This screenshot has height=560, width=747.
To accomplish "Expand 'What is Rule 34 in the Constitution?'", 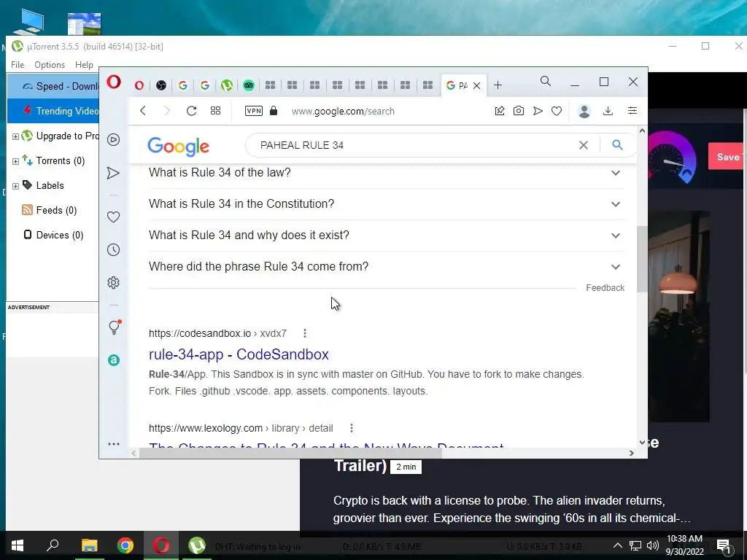I will click(387, 204).
